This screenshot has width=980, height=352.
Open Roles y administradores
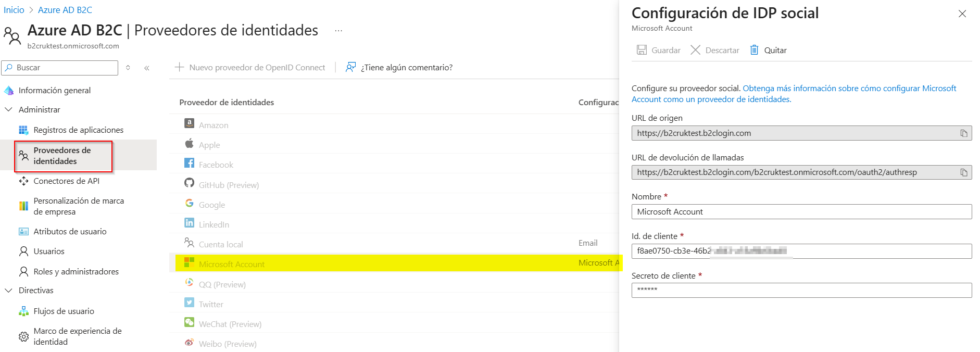coord(76,272)
